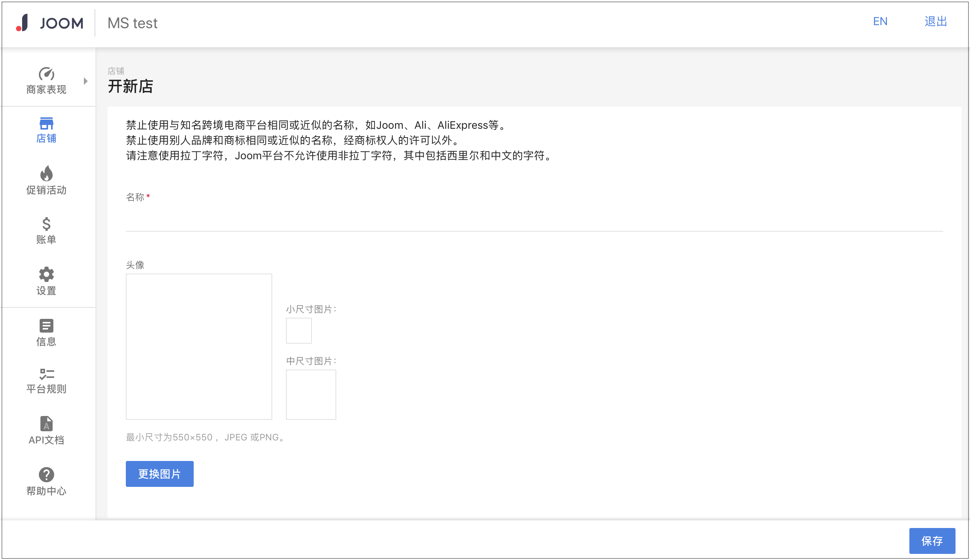Click the 保存 save button
970x560 pixels.
coord(932,541)
